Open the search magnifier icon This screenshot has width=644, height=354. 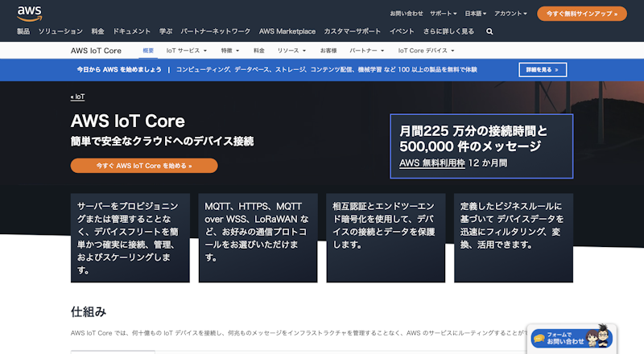[x=489, y=31]
